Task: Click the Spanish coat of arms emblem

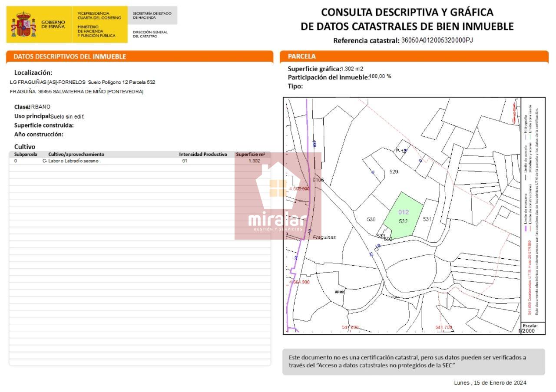Action: [23, 24]
